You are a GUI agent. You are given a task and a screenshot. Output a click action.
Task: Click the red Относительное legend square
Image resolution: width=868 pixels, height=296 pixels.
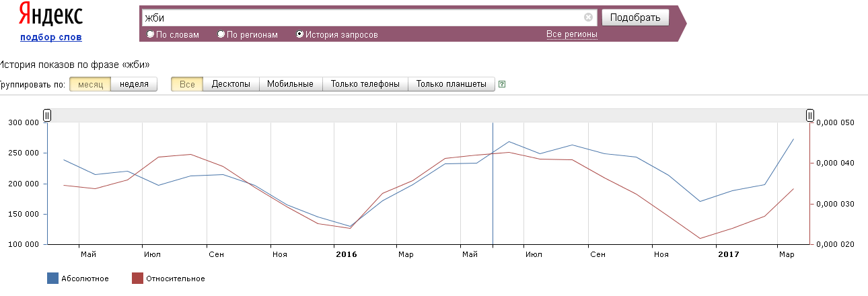click(x=137, y=279)
